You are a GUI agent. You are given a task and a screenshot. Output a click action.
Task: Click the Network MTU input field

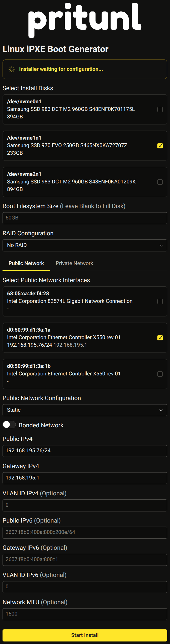pos(85,614)
